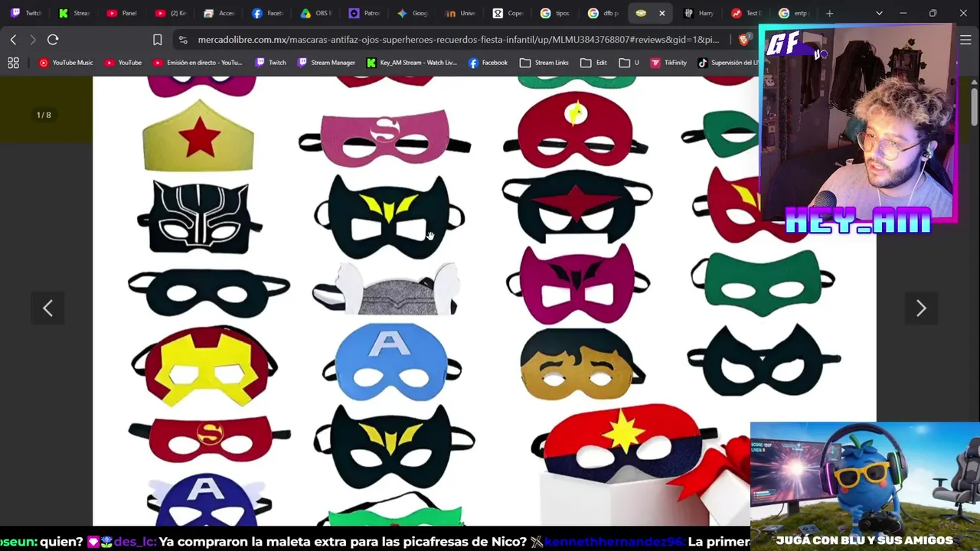The height and width of the screenshot is (551, 980).
Task: Open the Twitch bookmark
Action: (x=271, y=63)
